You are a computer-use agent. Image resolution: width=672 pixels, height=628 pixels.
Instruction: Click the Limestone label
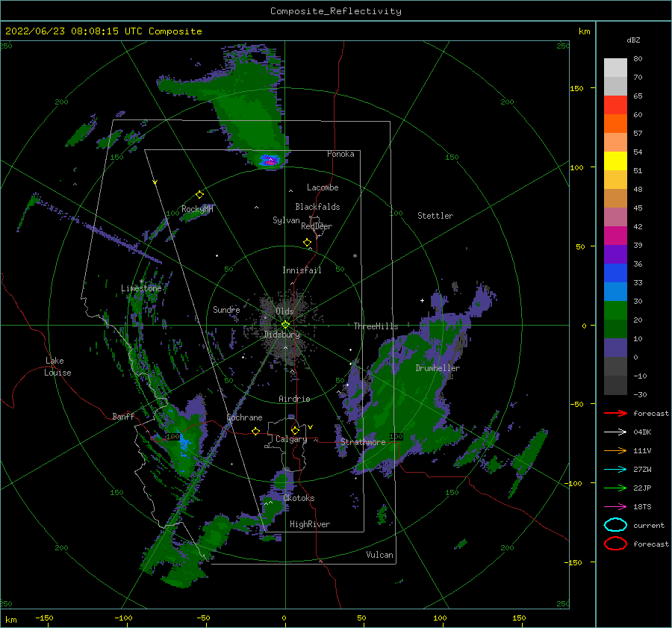141,288
